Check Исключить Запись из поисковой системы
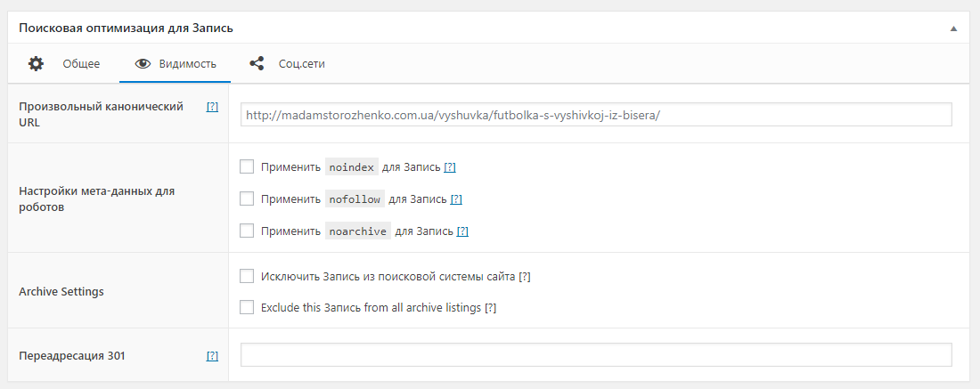Image resolution: width=980 pixels, height=389 pixels. [x=247, y=276]
